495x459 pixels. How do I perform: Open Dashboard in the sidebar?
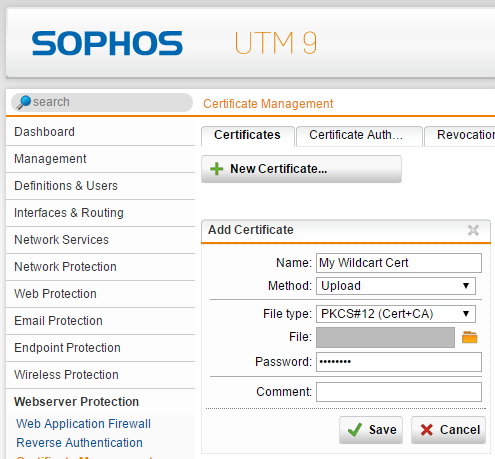point(100,132)
